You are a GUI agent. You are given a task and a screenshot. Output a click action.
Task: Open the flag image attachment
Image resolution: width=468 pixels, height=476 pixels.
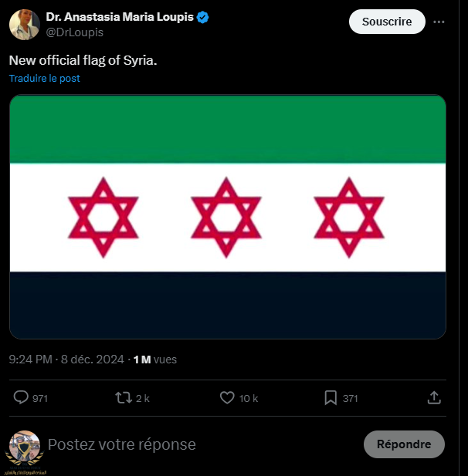click(228, 217)
